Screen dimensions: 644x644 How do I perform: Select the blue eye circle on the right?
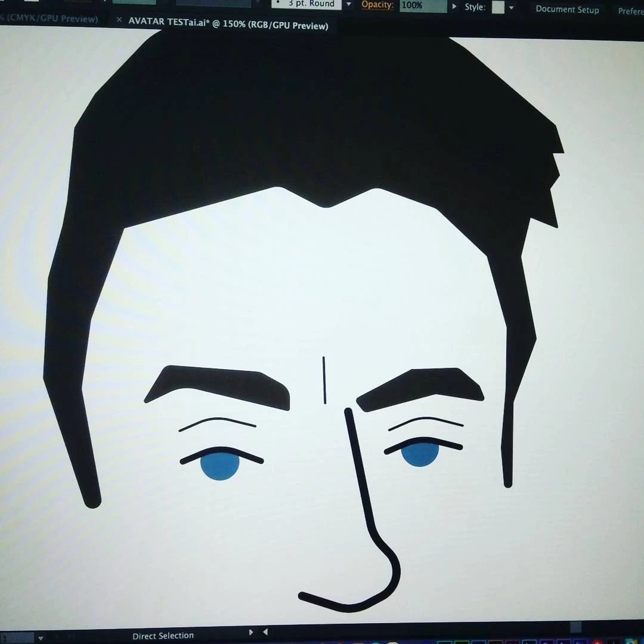(x=420, y=454)
